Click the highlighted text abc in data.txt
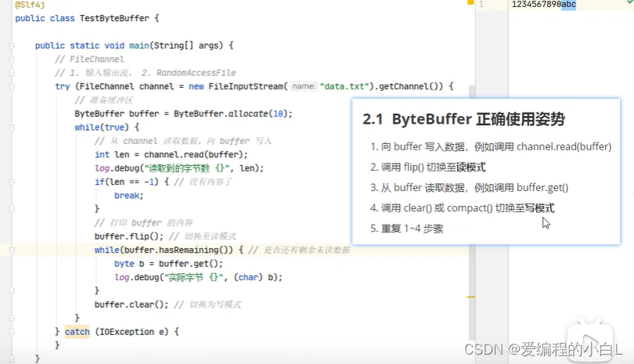634x364 pixels. coord(568,5)
